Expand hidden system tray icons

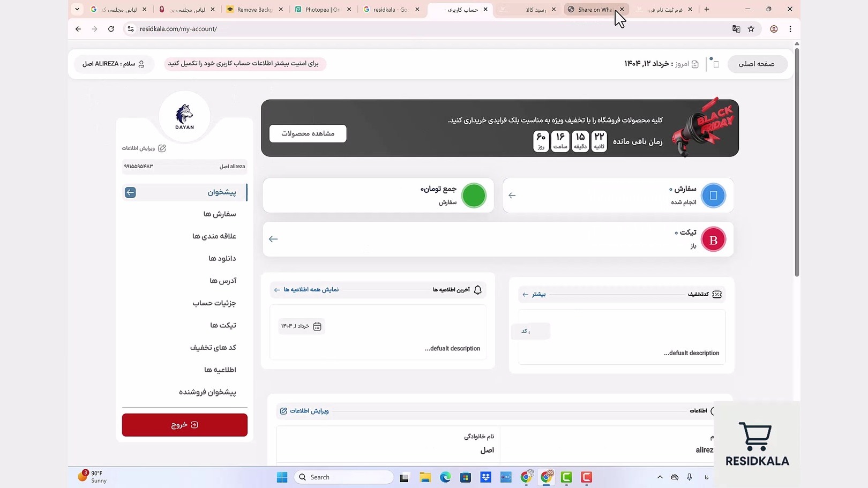tap(660, 477)
